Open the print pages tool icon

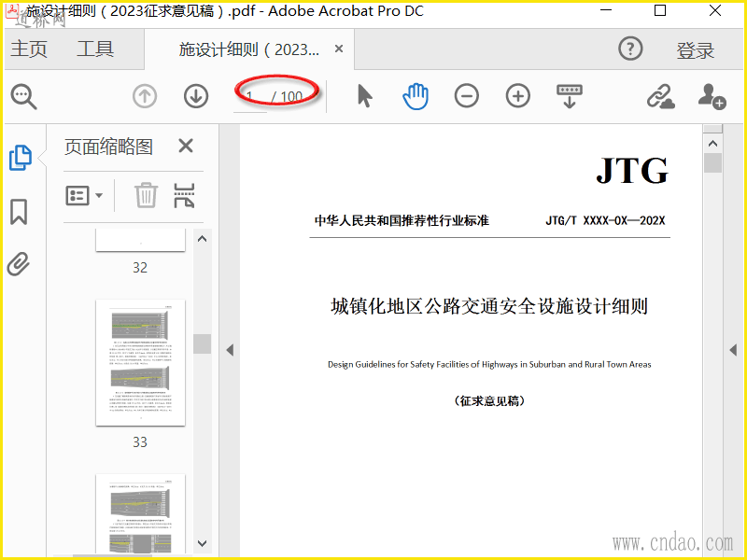[184, 195]
